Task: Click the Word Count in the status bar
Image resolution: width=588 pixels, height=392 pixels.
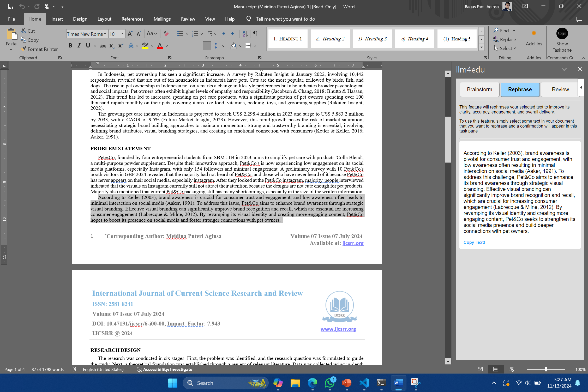Action: click(x=47, y=369)
